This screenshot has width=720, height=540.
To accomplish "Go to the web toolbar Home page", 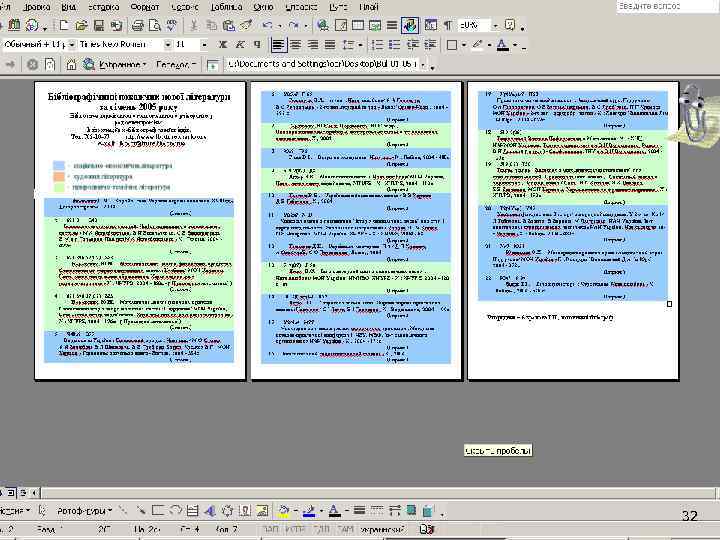I will pos(71,64).
